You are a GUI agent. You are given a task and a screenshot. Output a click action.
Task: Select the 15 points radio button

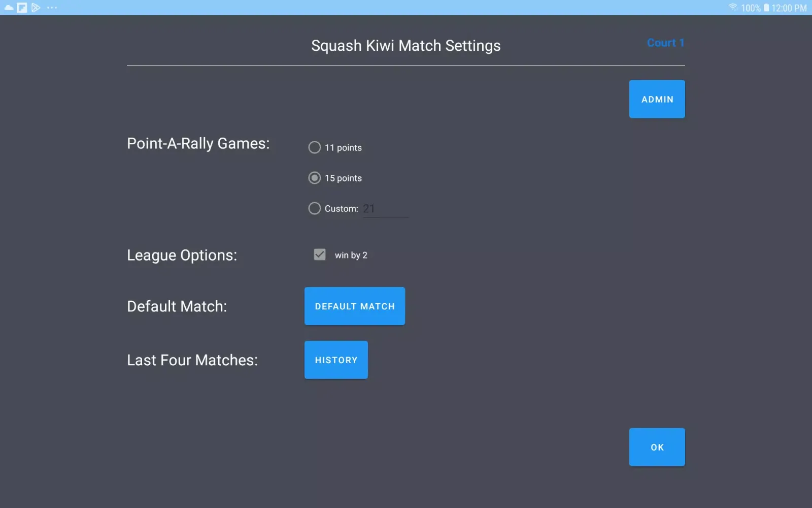point(315,178)
